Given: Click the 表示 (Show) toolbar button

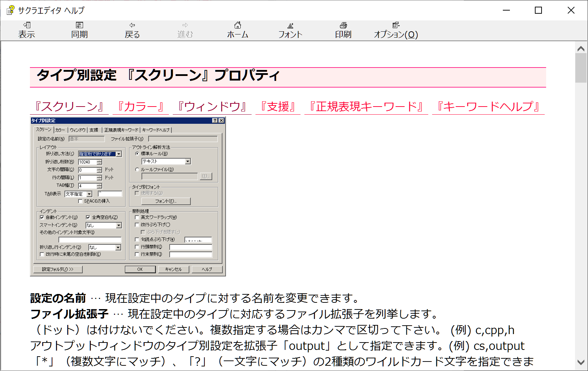Looking at the screenshot, I should click(x=27, y=30).
